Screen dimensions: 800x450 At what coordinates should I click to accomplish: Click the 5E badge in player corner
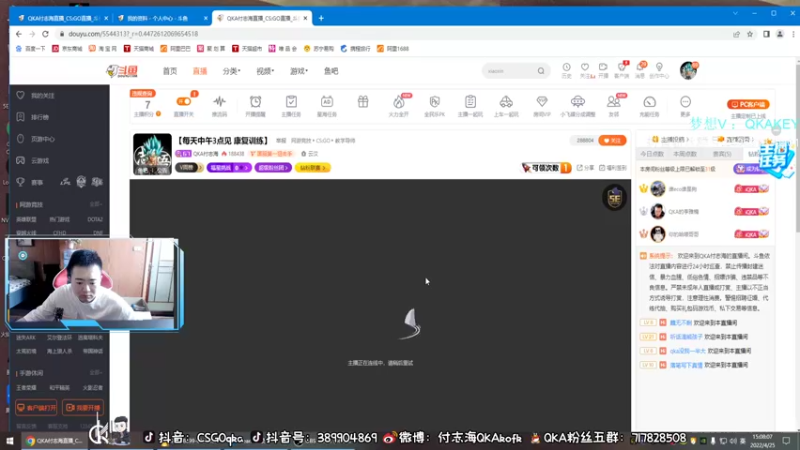coord(614,197)
